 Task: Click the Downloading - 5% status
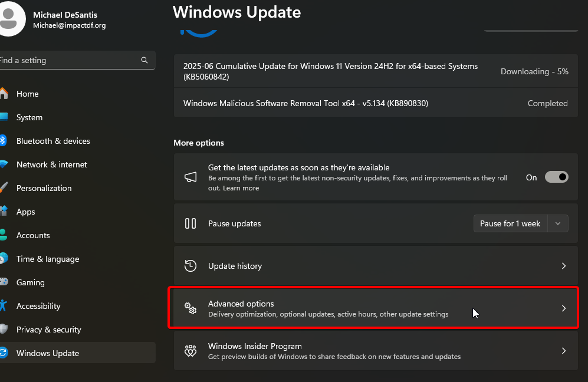[x=534, y=71]
